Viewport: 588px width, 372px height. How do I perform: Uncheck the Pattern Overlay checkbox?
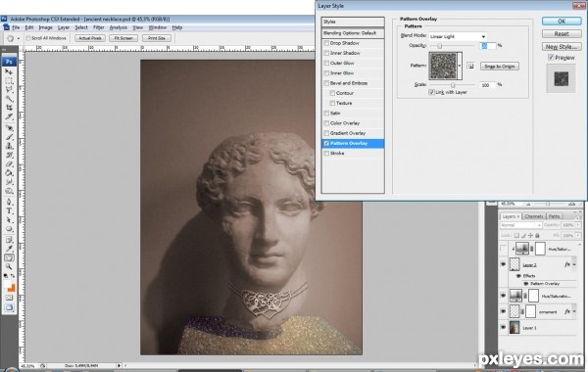click(x=326, y=144)
